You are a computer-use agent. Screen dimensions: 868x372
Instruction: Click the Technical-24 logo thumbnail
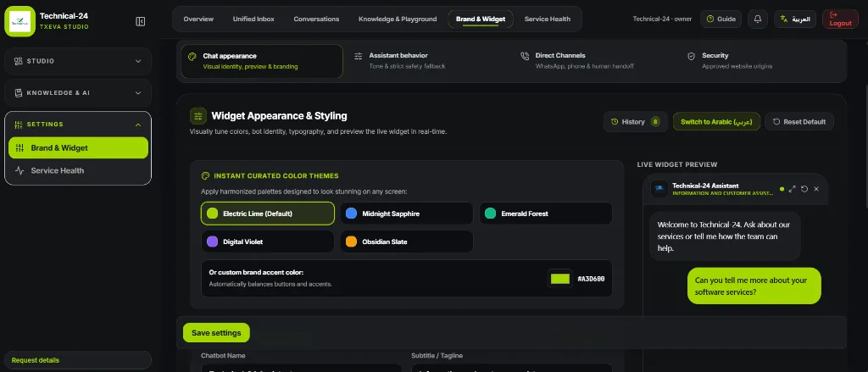point(20,21)
